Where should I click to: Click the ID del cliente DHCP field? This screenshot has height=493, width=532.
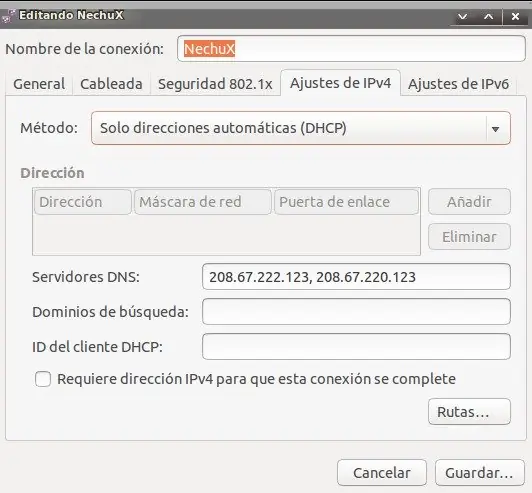coord(356,347)
